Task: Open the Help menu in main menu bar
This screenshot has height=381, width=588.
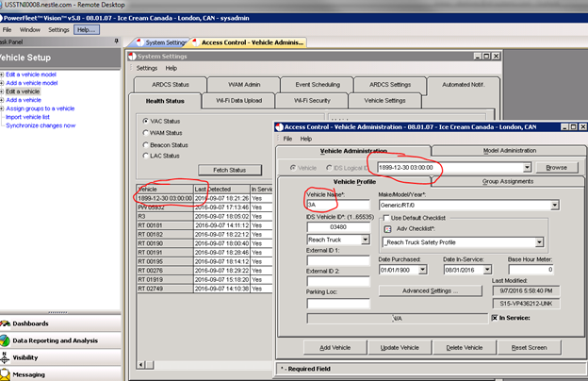Action: 86,30
